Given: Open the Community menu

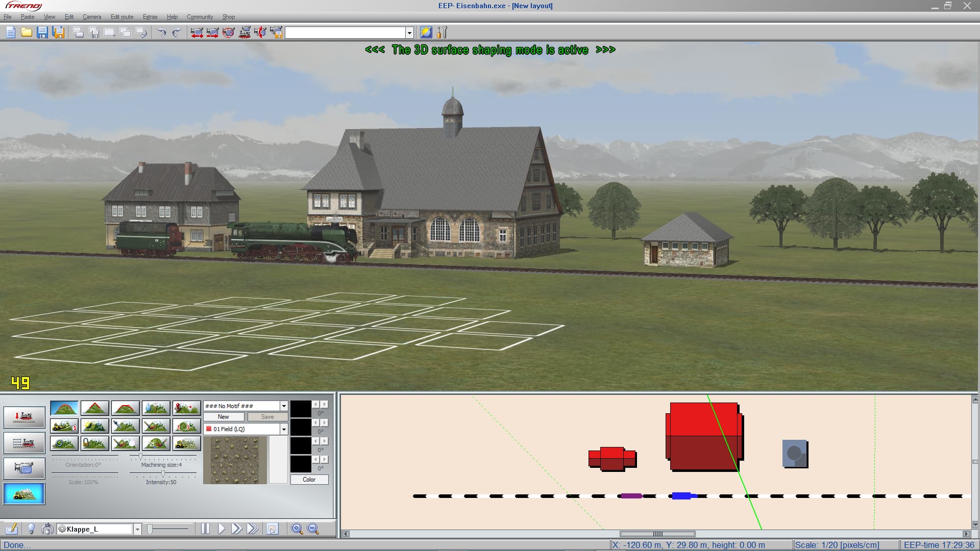Looking at the screenshot, I should 200,17.
